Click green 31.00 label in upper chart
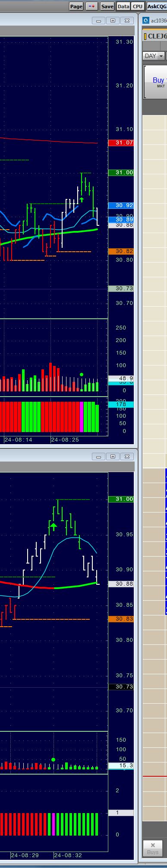Image resolution: width=167 pixels, height=868 pixels. [121, 173]
